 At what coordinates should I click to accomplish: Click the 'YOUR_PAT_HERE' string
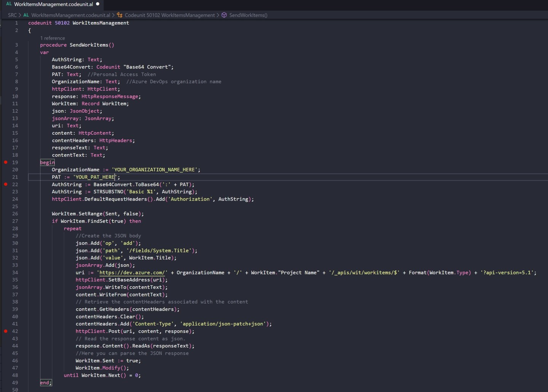(95, 177)
